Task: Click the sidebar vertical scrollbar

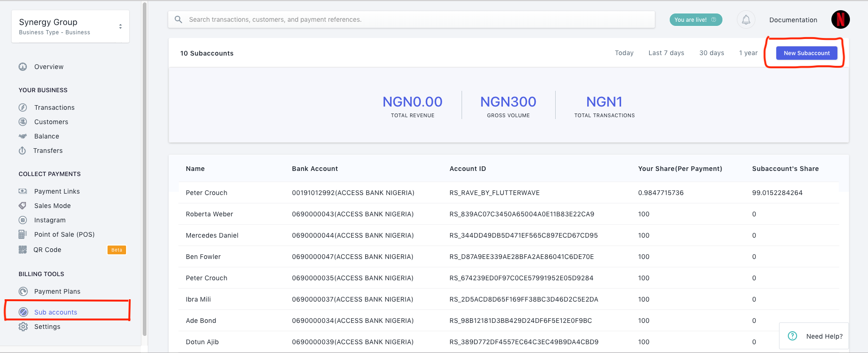Action: pos(145,169)
